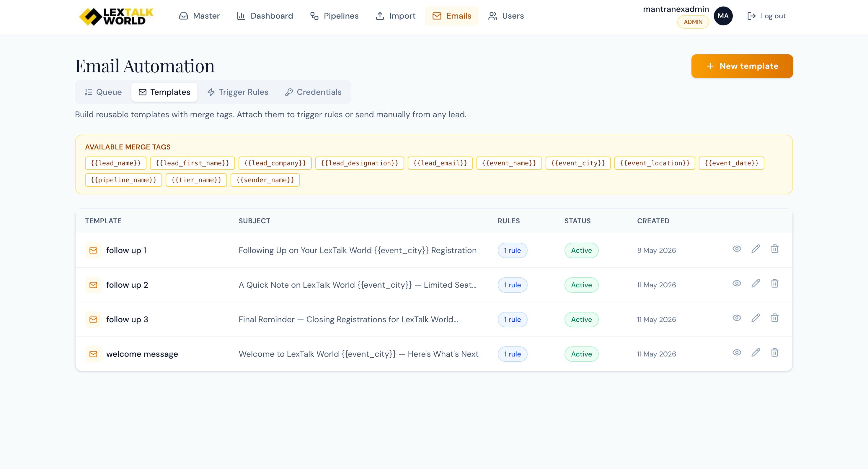The width and height of the screenshot is (868, 469).
Task: Edit the follow up 3 template
Action: point(756,318)
